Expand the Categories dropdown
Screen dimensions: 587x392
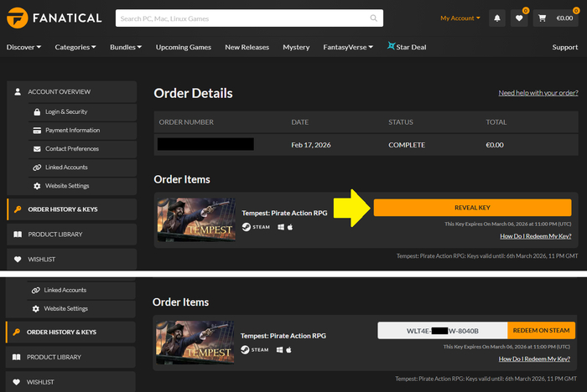point(75,47)
